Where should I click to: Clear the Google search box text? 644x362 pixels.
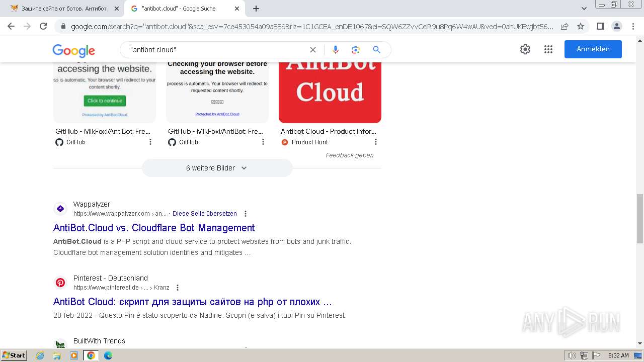coord(313,50)
